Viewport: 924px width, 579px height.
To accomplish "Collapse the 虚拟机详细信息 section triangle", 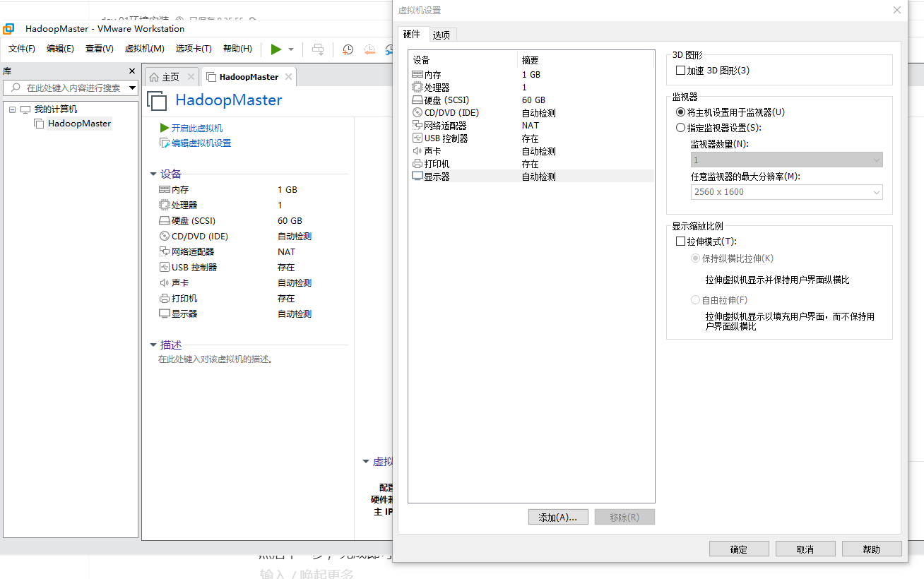I will point(366,462).
